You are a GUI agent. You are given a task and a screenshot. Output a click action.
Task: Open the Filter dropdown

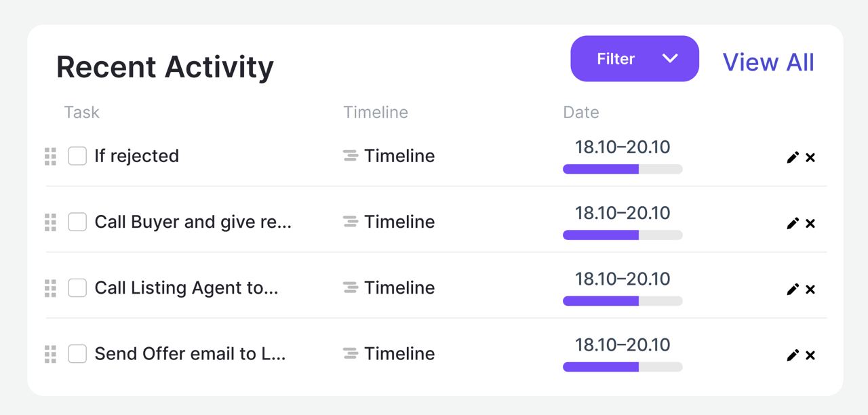(x=635, y=59)
